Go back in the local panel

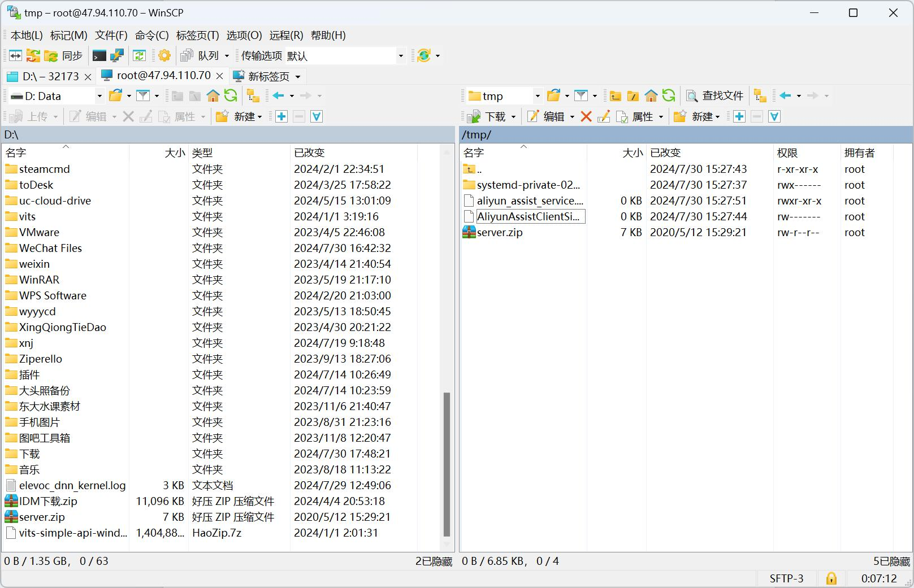pos(278,95)
